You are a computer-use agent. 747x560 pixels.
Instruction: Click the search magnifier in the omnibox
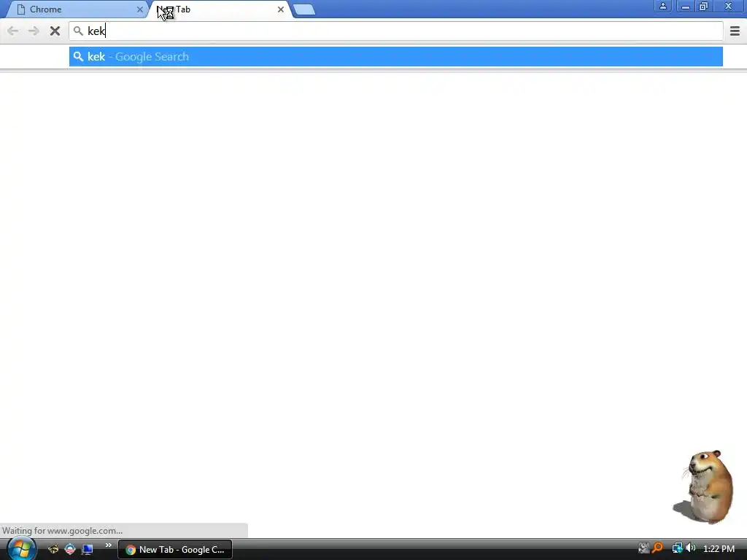[78, 31]
